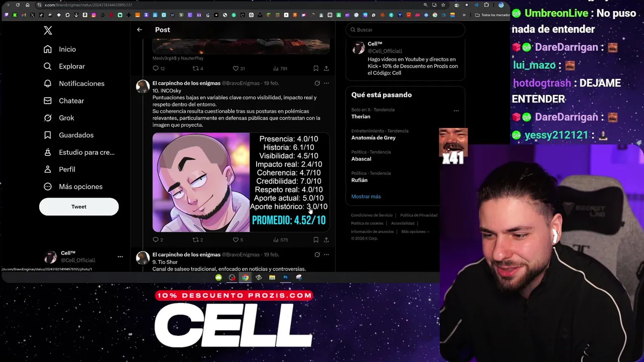The image size is (644, 362).
Task: Open Chrome from the taskbar
Action: point(245,278)
